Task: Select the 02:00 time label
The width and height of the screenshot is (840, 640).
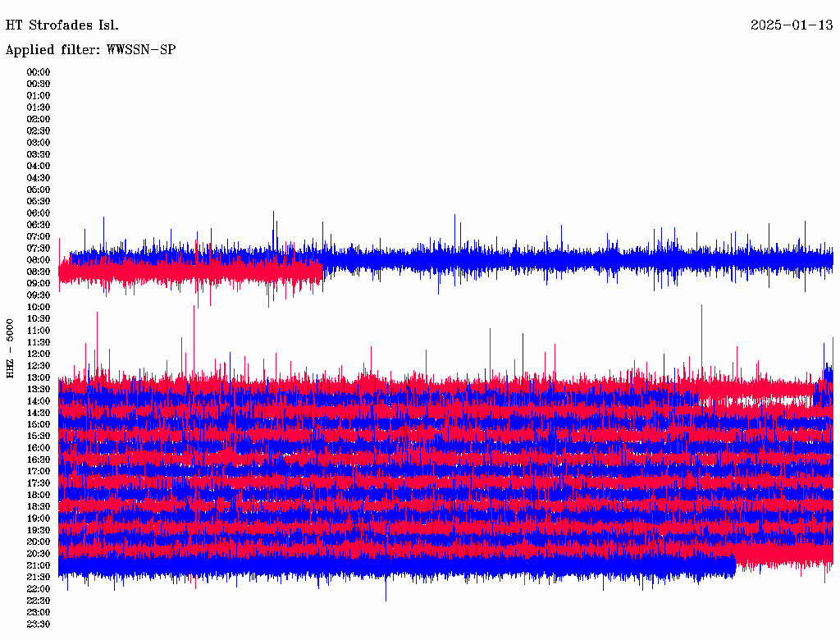Action: (x=39, y=120)
